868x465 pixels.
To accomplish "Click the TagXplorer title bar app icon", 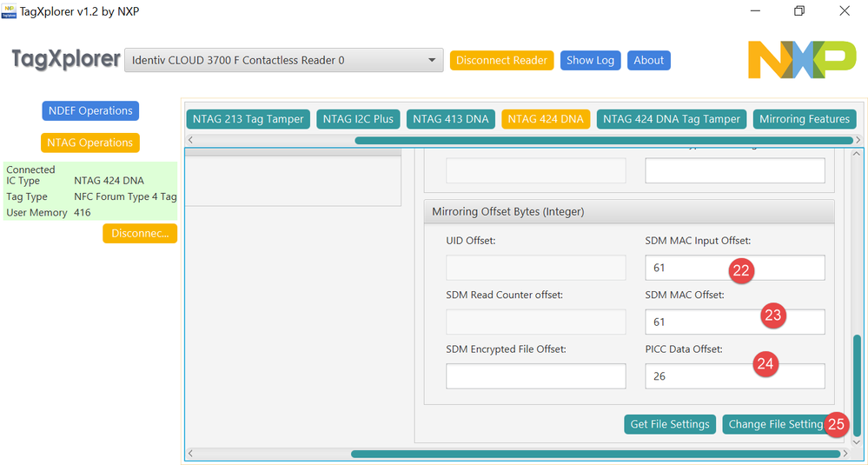I will click(9, 10).
